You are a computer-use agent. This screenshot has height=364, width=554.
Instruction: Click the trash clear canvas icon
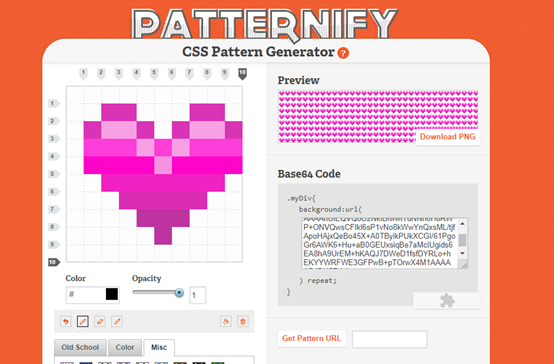click(x=243, y=322)
